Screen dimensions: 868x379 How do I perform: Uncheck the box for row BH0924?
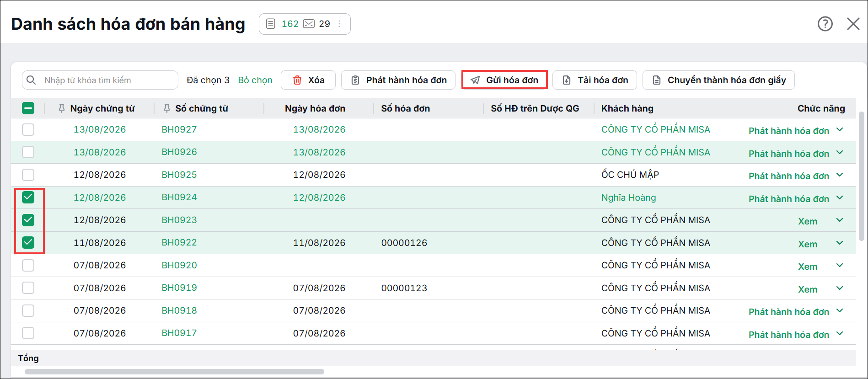tap(28, 197)
